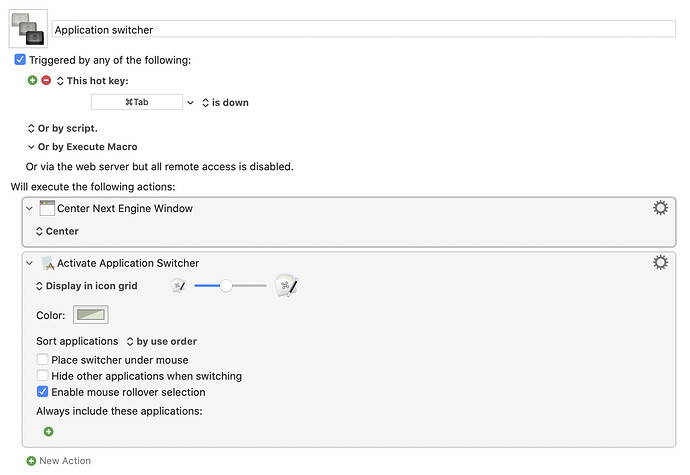Viewport: 690px width, 475px height.
Task: Open the 'by use order' sort dropdown
Action: coord(160,341)
